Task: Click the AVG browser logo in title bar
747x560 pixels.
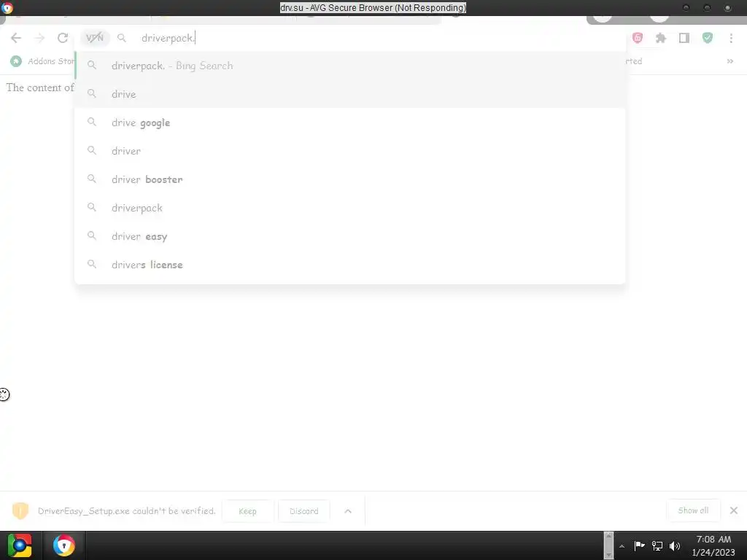Action: coord(7,7)
